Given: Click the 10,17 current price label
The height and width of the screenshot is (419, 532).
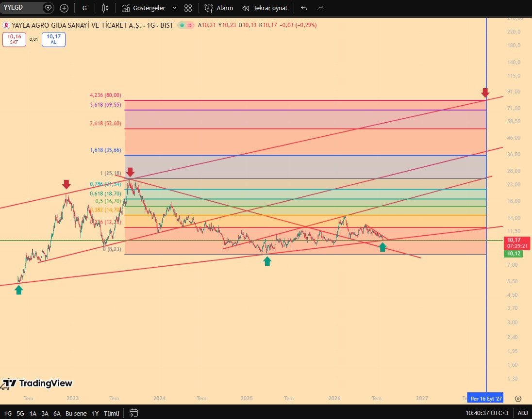Looking at the screenshot, I should tap(517, 243).
